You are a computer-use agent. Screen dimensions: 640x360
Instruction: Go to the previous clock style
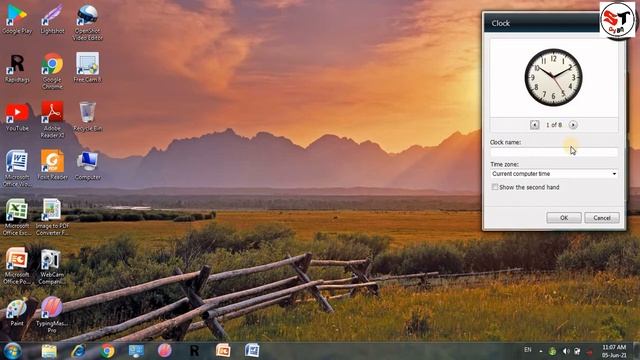tap(534, 125)
